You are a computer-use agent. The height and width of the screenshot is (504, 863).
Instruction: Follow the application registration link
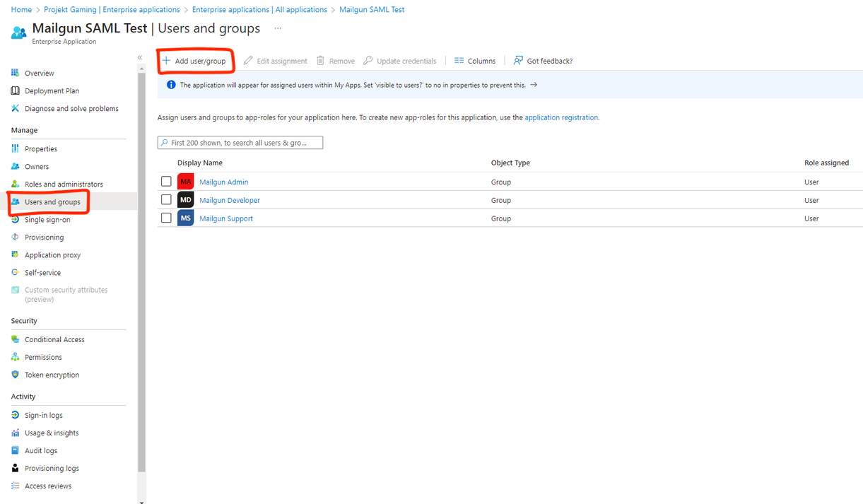[561, 117]
